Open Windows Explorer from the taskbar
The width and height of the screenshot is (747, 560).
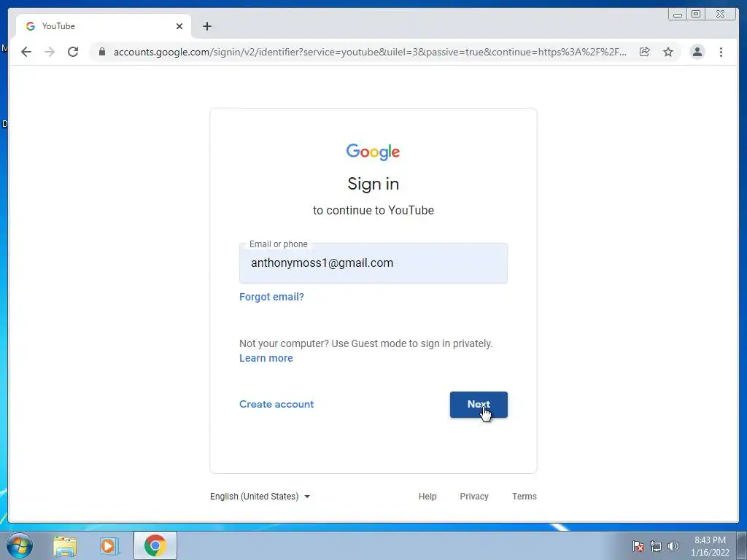coord(65,545)
